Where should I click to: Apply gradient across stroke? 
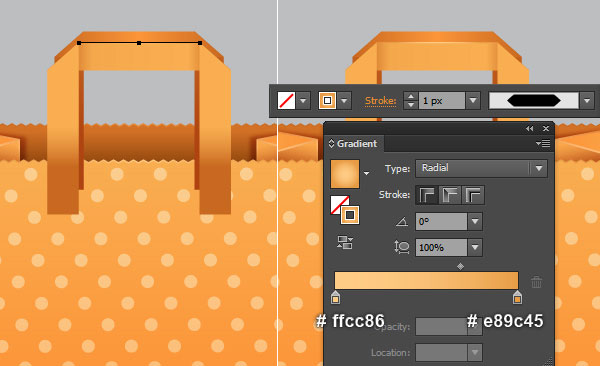[474, 195]
